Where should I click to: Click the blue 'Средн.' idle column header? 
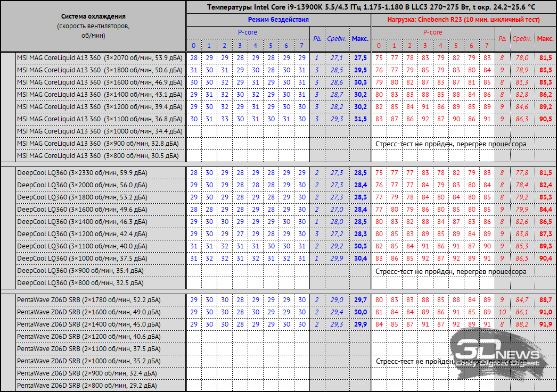337,39
